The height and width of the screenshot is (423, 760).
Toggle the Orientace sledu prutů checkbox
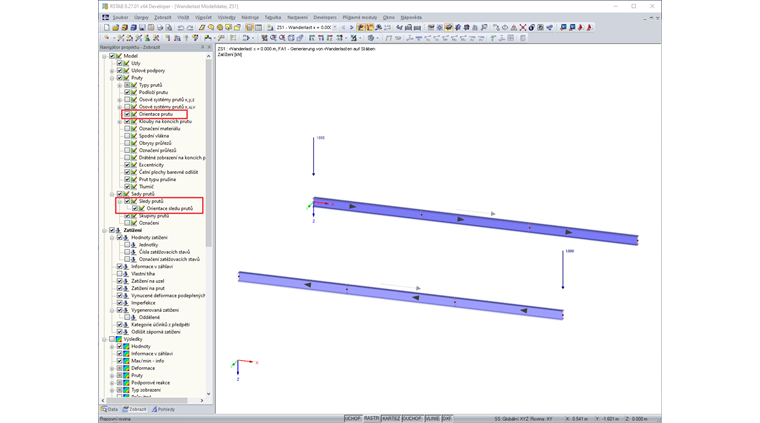coord(135,208)
